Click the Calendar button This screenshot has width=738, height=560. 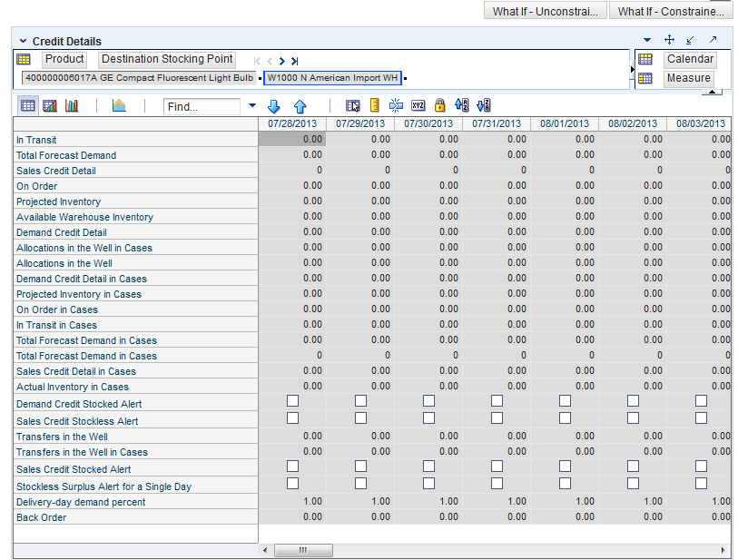click(689, 59)
